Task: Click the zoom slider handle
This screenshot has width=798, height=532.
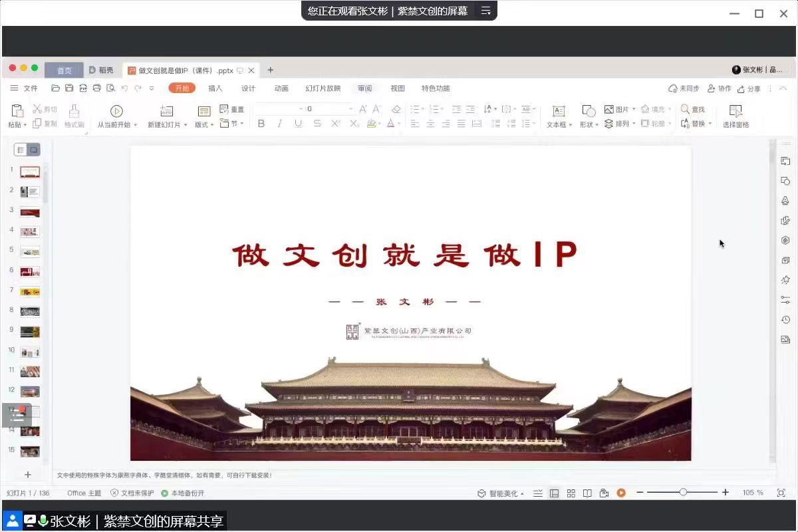Action: (x=683, y=492)
